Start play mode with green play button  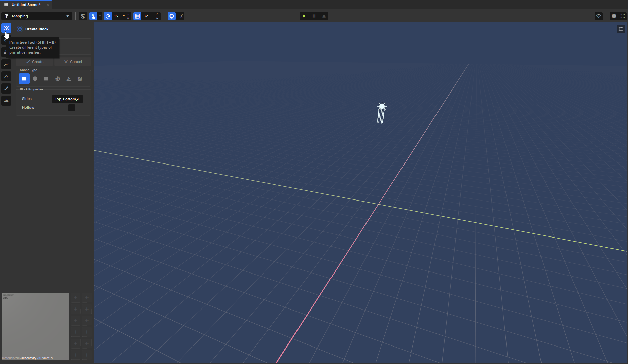(x=304, y=16)
